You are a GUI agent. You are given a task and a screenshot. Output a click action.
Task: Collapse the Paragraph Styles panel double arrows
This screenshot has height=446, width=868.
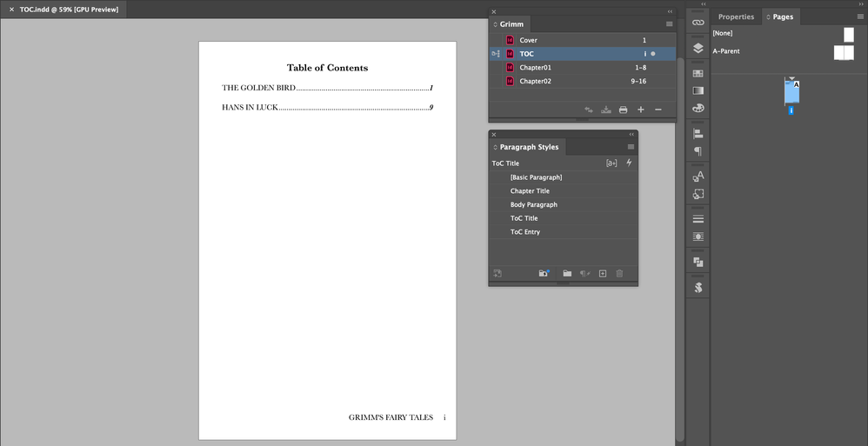point(631,134)
